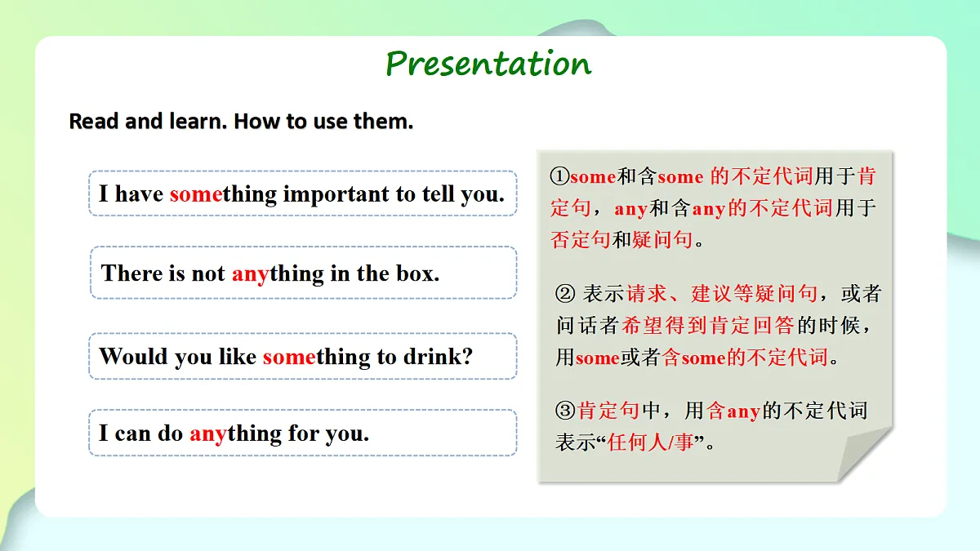This screenshot has height=551, width=980.
Task: Click the green Presentation title
Action: click(x=488, y=64)
